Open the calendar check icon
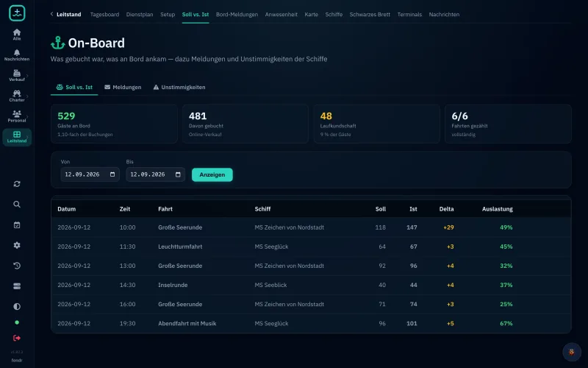The height and width of the screenshot is (368, 588). (17, 225)
